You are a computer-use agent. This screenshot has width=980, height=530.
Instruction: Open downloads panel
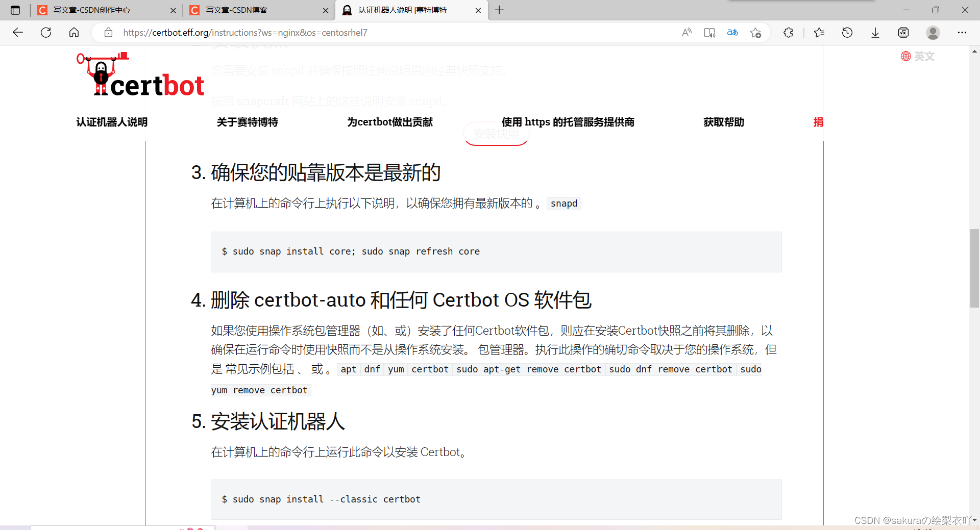tap(875, 33)
